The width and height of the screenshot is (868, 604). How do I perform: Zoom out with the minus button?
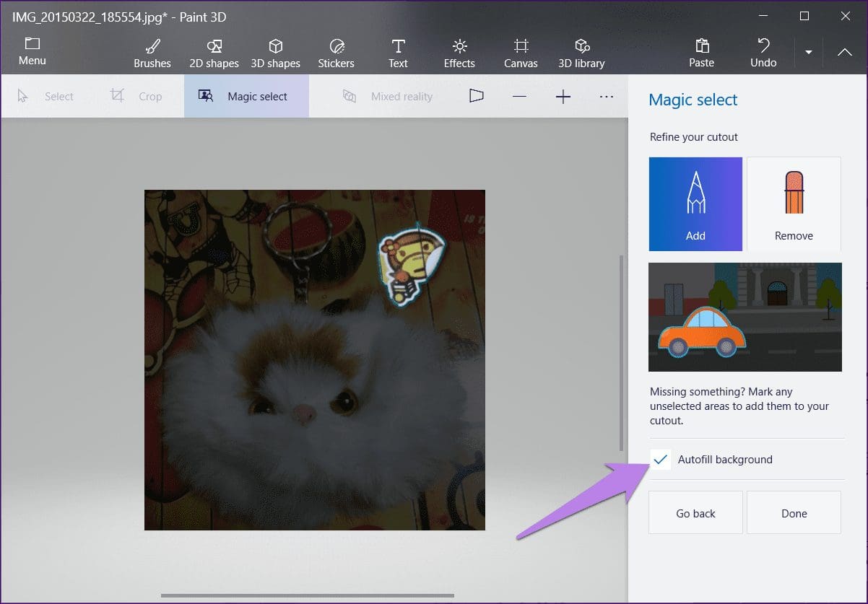(x=519, y=97)
